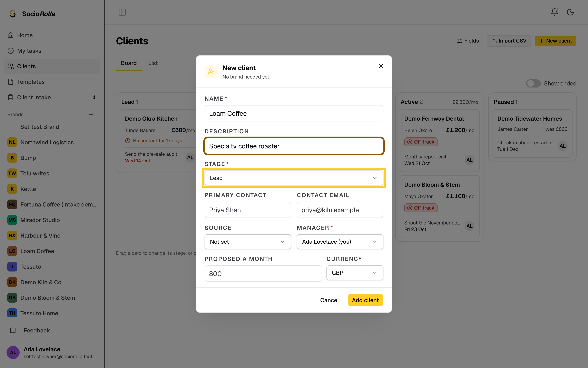Click the Primary contact field

coord(248,210)
